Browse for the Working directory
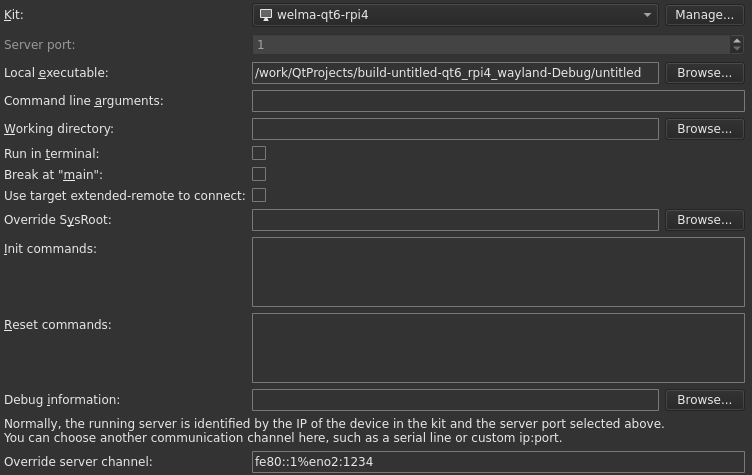The width and height of the screenshot is (752, 475). click(x=704, y=129)
